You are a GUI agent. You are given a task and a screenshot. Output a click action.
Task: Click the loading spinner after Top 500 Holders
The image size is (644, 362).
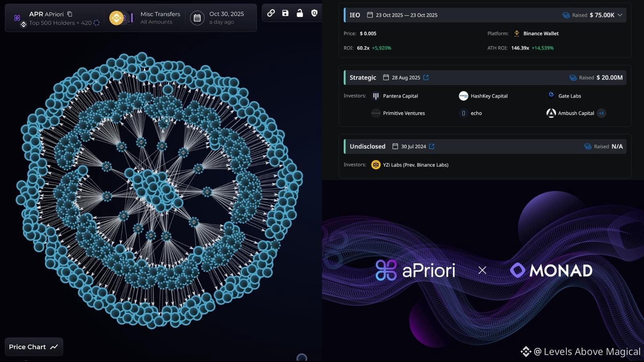pos(97,23)
